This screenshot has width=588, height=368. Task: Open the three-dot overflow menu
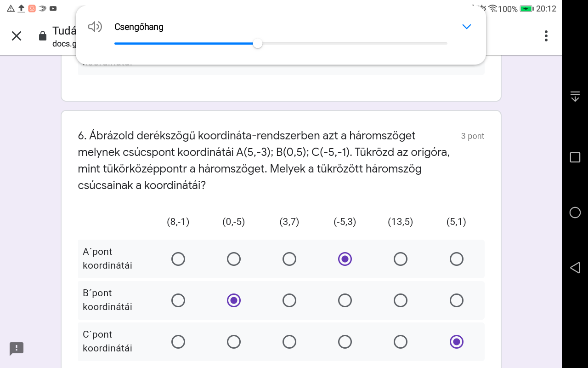point(546,36)
